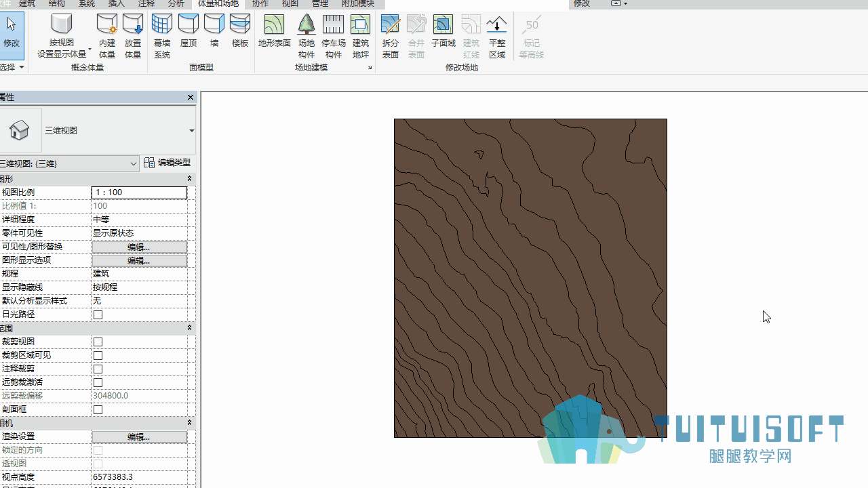
Task: Collapse the 图形 properties section
Action: click(x=189, y=179)
